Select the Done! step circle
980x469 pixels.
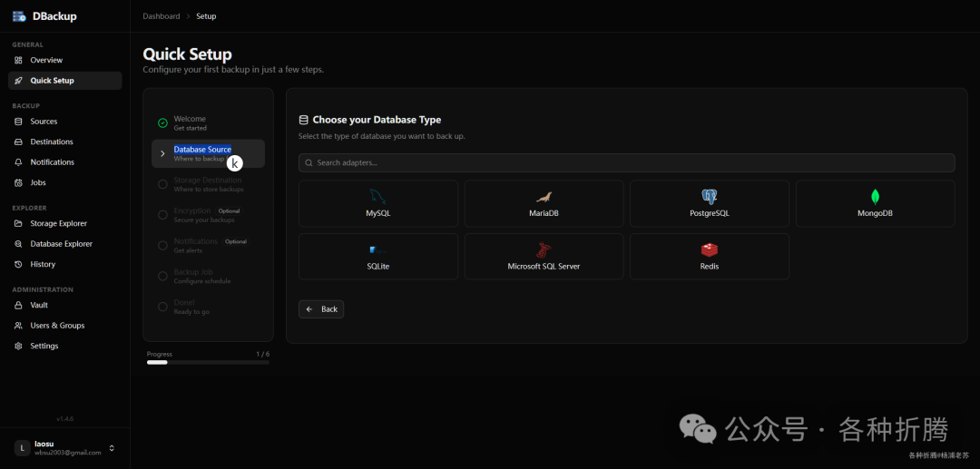(x=162, y=307)
